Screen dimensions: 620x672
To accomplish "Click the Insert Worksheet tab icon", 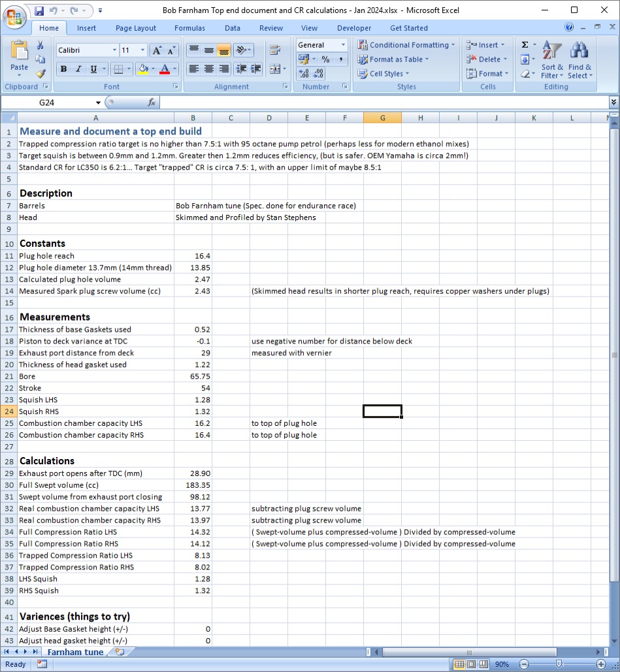I will (120, 652).
